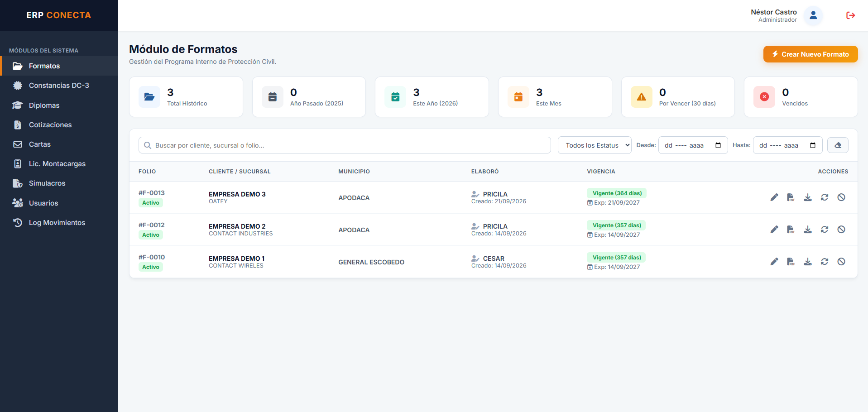Edit format #F-0012 with pencil icon
Image resolution: width=868 pixels, height=412 pixels.
tap(774, 230)
